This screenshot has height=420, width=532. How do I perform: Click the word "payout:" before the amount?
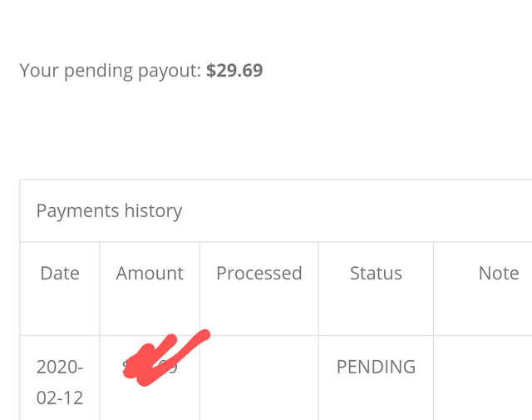click(170, 71)
